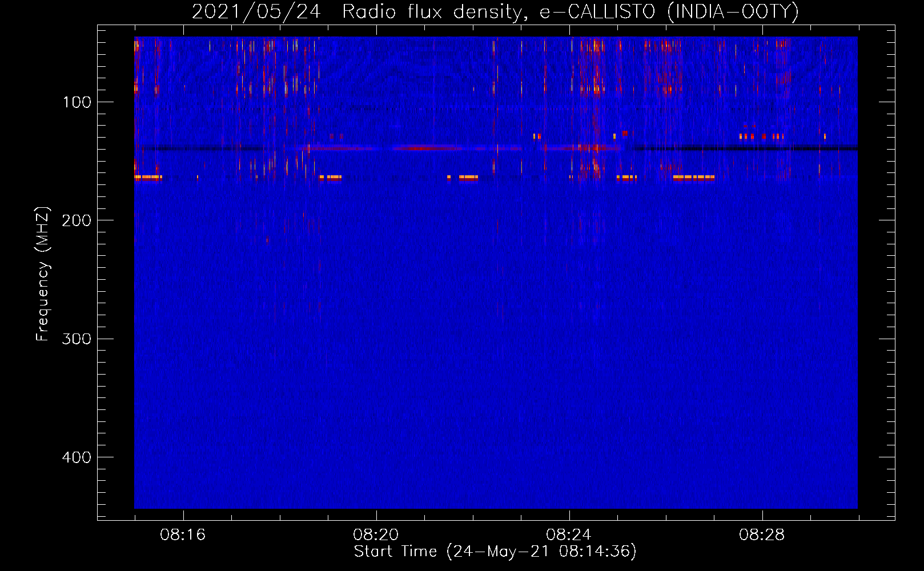Select the 08:28 time tick label

click(762, 535)
